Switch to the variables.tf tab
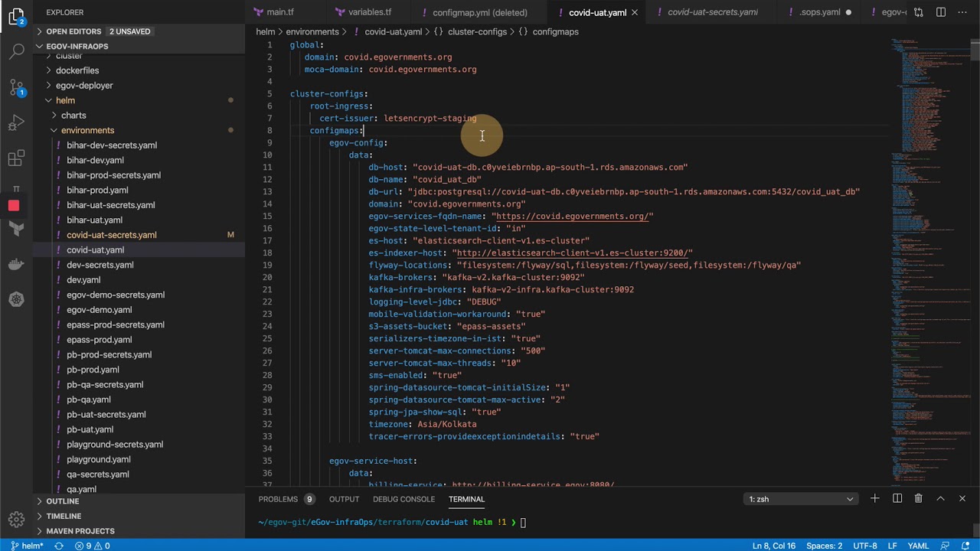This screenshot has height=551, width=980. 370,12
